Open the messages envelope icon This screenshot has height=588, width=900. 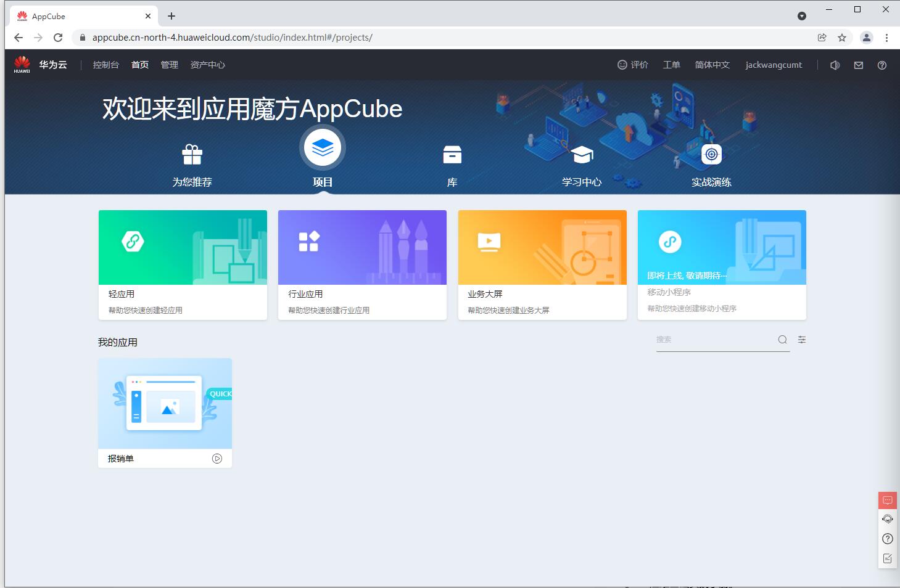coord(859,65)
